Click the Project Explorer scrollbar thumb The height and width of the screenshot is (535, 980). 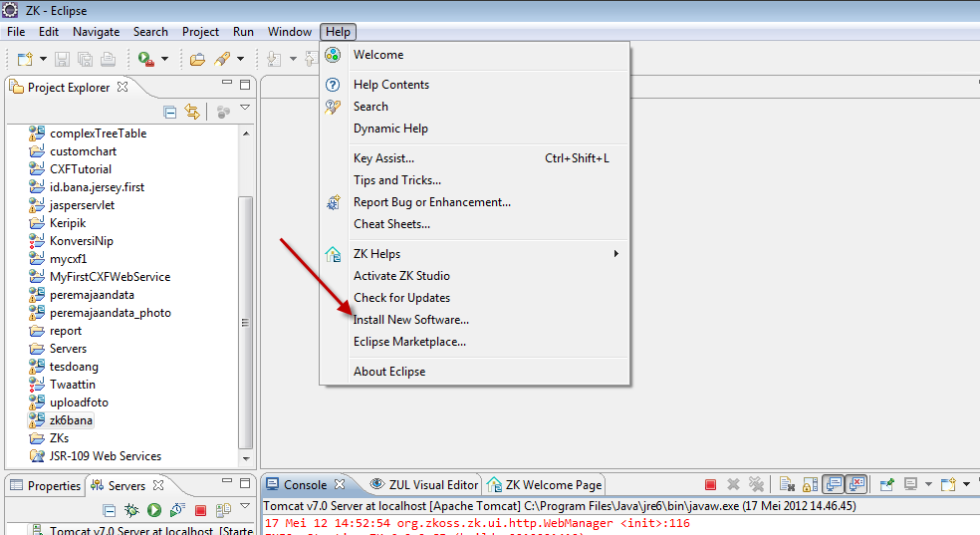pos(246,323)
